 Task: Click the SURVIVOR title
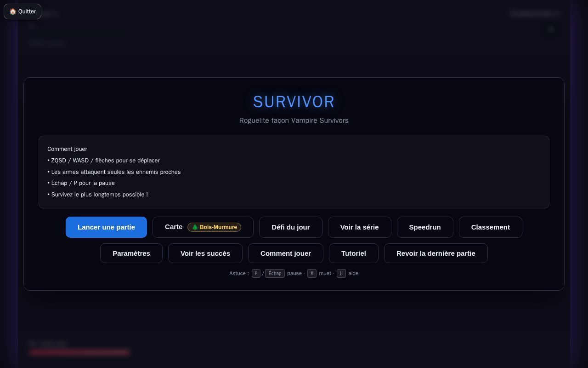[294, 102]
